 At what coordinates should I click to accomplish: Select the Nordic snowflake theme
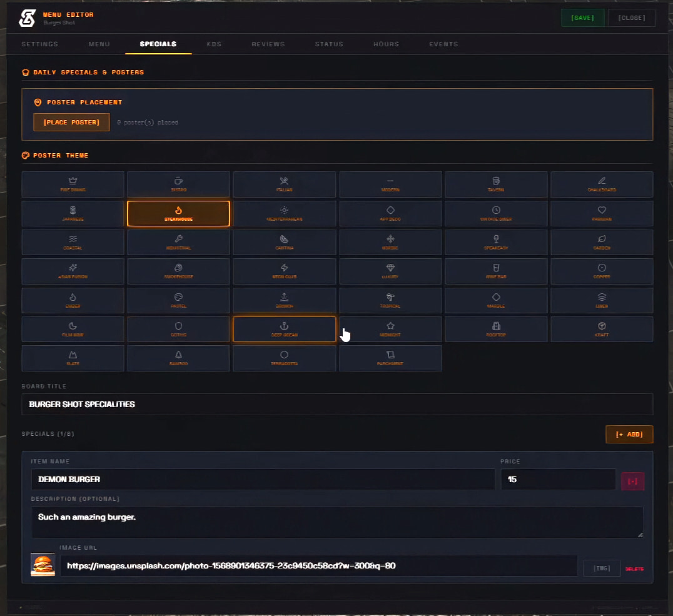pos(390,242)
